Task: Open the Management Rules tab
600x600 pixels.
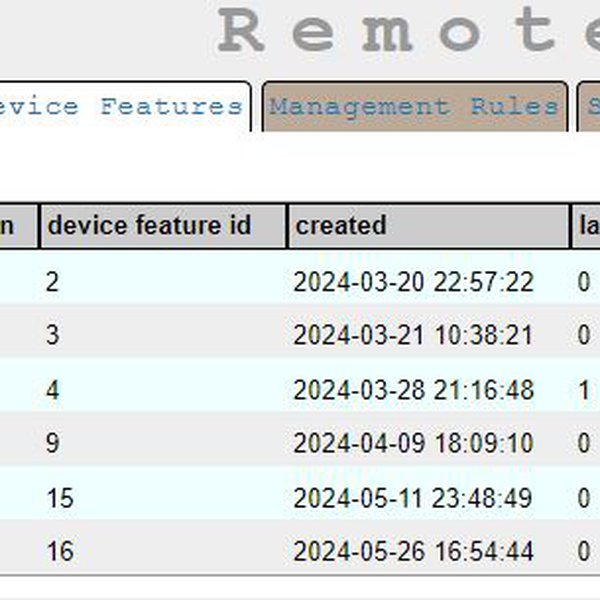Action: [414, 107]
